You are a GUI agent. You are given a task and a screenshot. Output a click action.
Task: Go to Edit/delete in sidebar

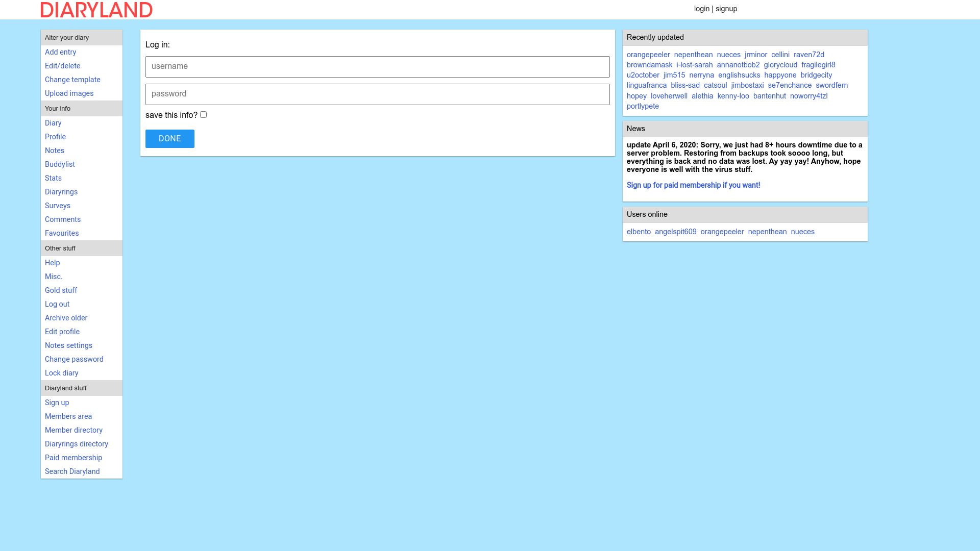click(62, 66)
